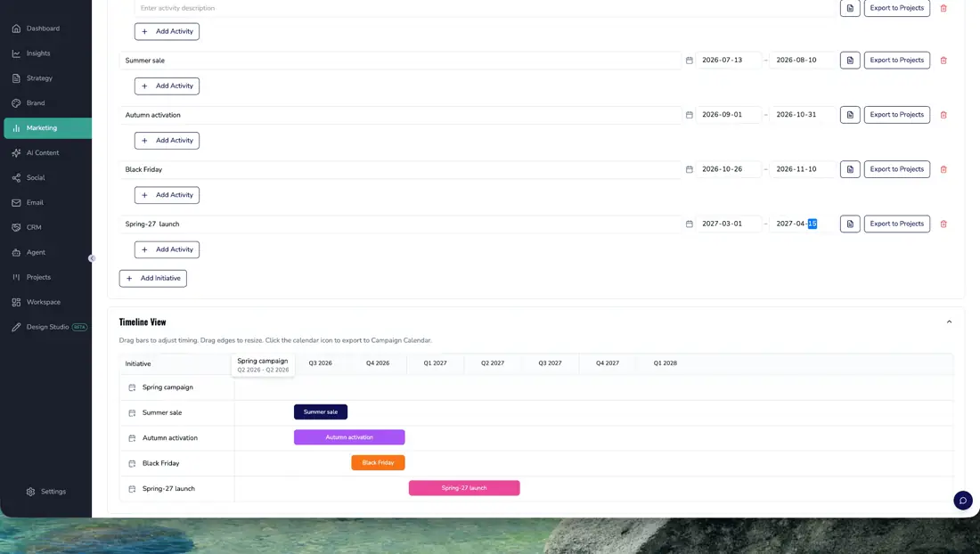This screenshot has width=980, height=554.
Task: Export Black Friday to Projects
Action: tap(897, 169)
